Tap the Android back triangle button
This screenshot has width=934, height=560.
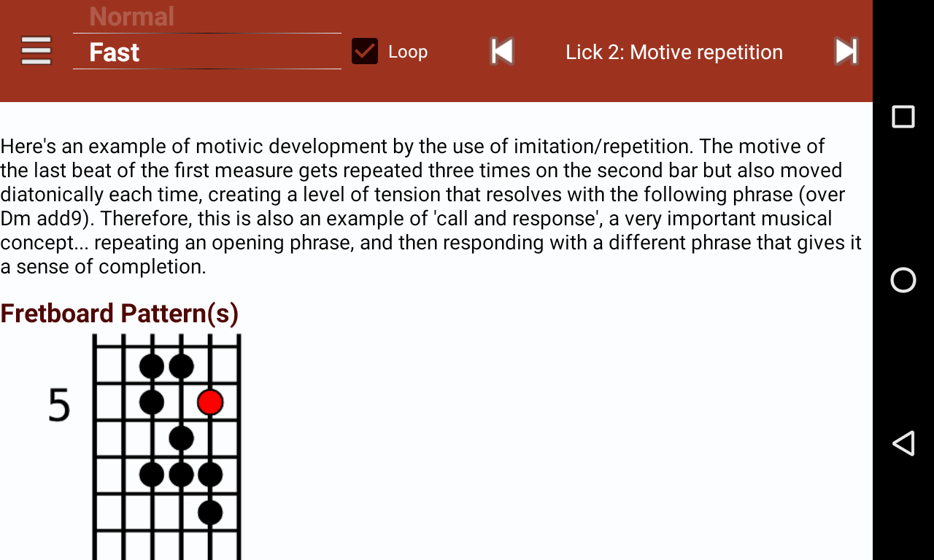tap(903, 443)
